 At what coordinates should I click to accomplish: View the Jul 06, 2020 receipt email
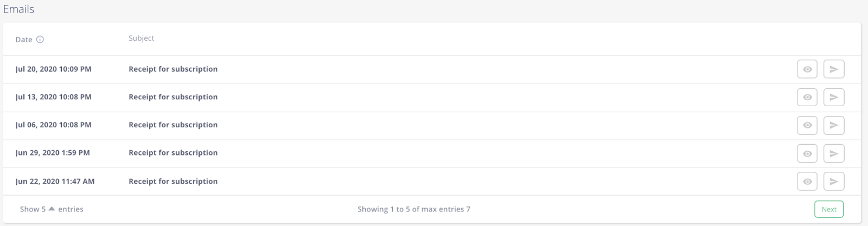point(807,125)
